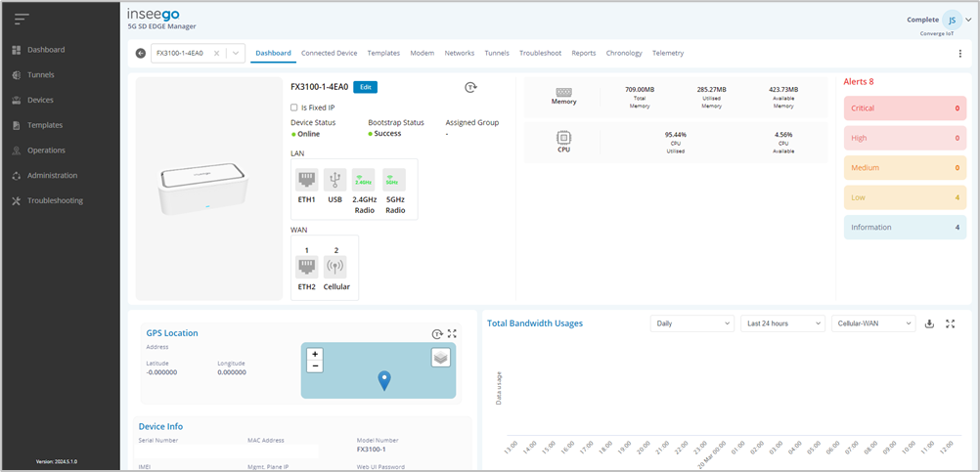This screenshot has height=472, width=980.
Task: Open Information alerts row
Action: coord(905,228)
